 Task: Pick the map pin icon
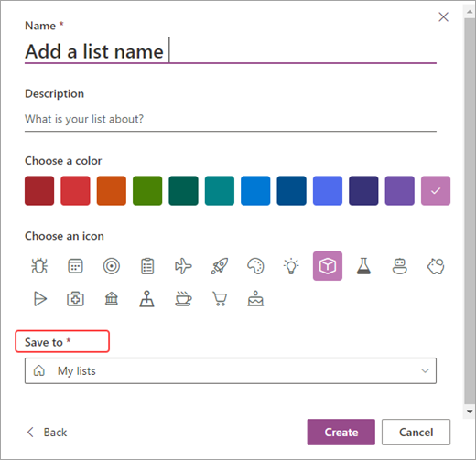147,299
